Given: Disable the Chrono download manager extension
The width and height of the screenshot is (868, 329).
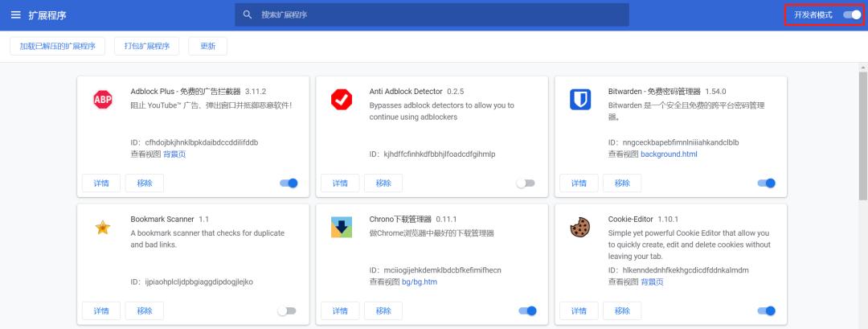Looking at the screenshot, I should 527,311.
